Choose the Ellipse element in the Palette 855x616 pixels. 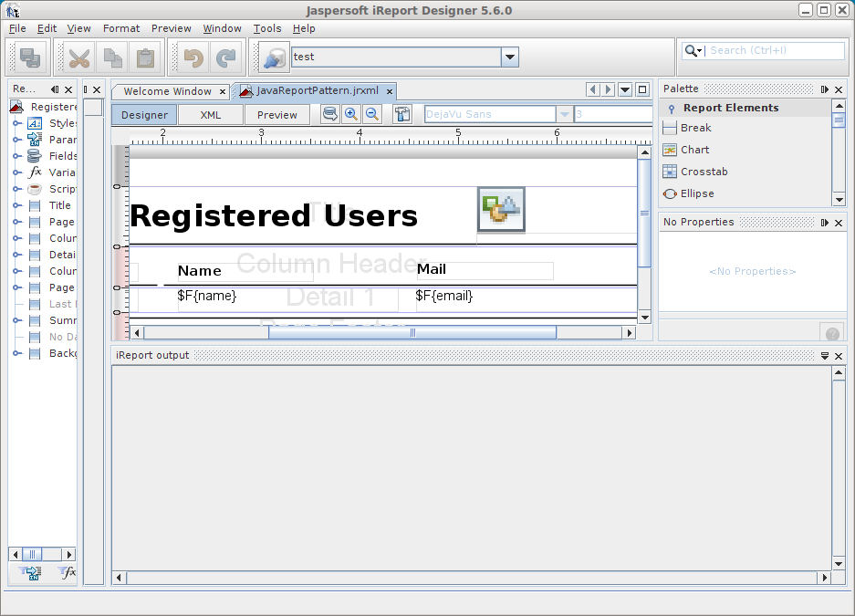(696, 193)
